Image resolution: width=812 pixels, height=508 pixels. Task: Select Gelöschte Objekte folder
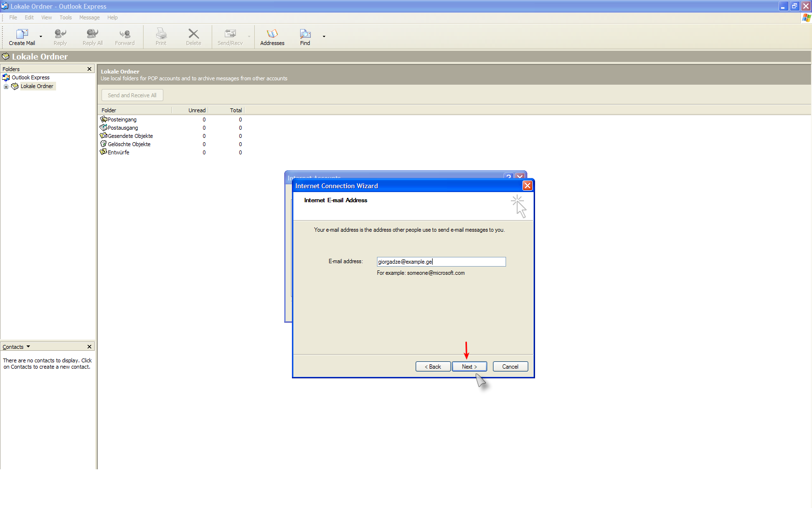click(129, 144)
